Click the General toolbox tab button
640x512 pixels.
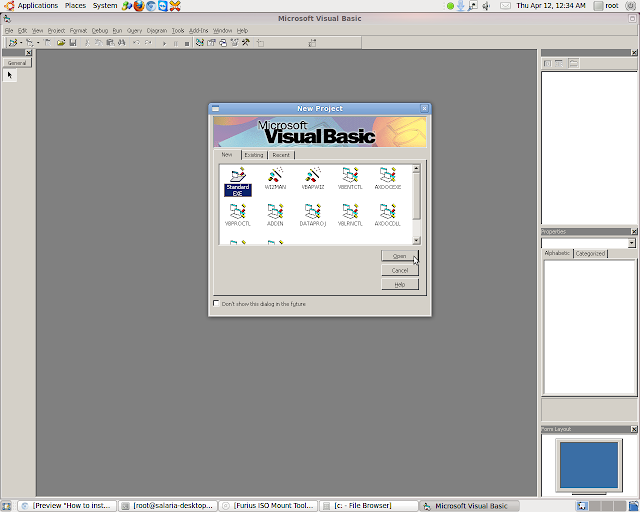pos(17,63)
